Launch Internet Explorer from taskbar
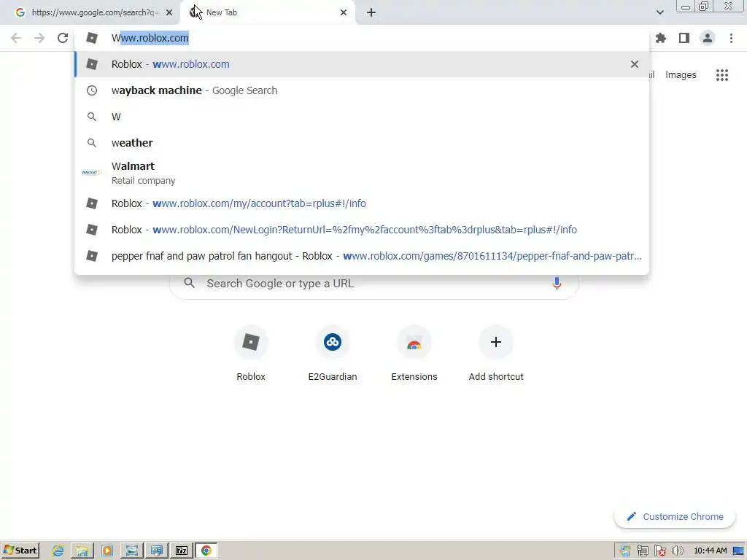 [x=58, y=551]
